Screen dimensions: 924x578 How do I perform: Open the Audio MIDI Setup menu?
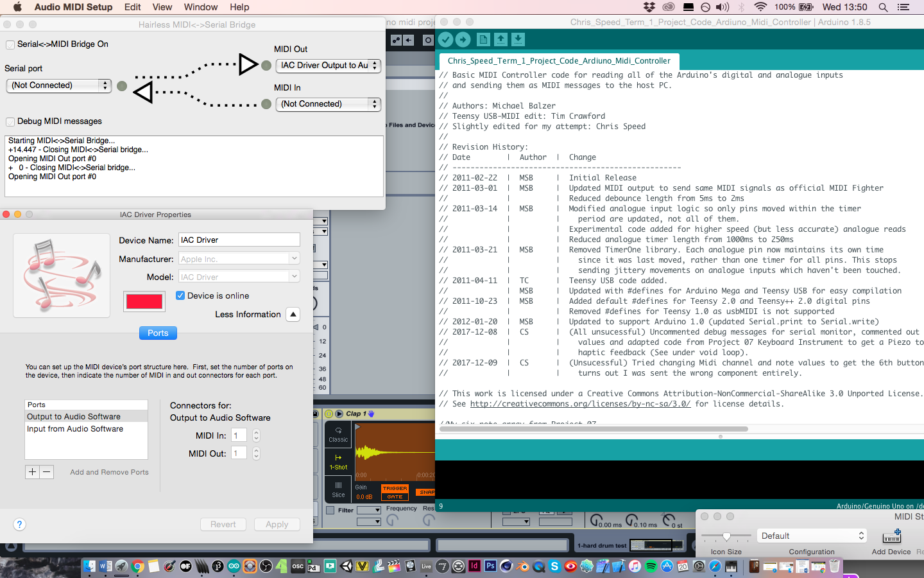point(73,7)
